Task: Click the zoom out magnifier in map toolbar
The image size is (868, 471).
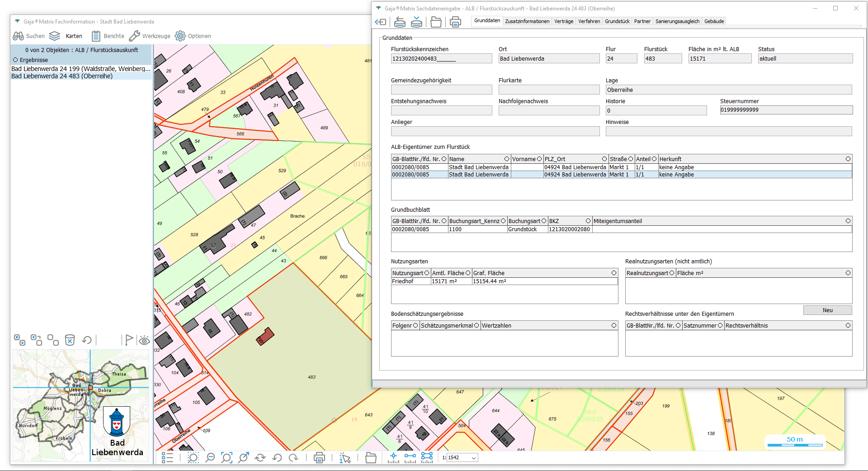Action: point(210,458)
